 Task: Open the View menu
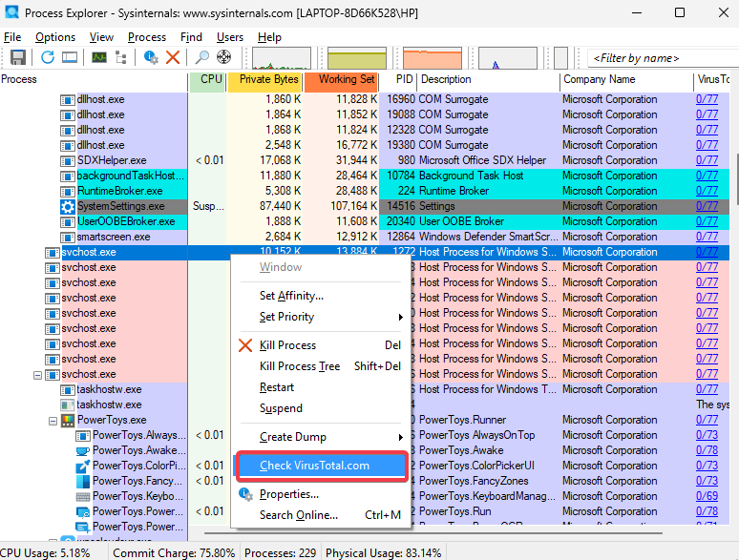[101, 37]
